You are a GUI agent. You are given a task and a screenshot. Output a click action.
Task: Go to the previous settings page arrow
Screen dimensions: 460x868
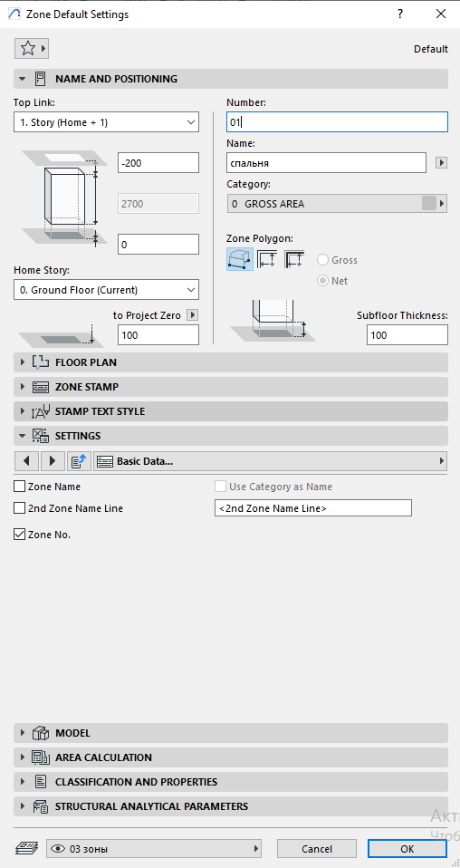[26, 460]
